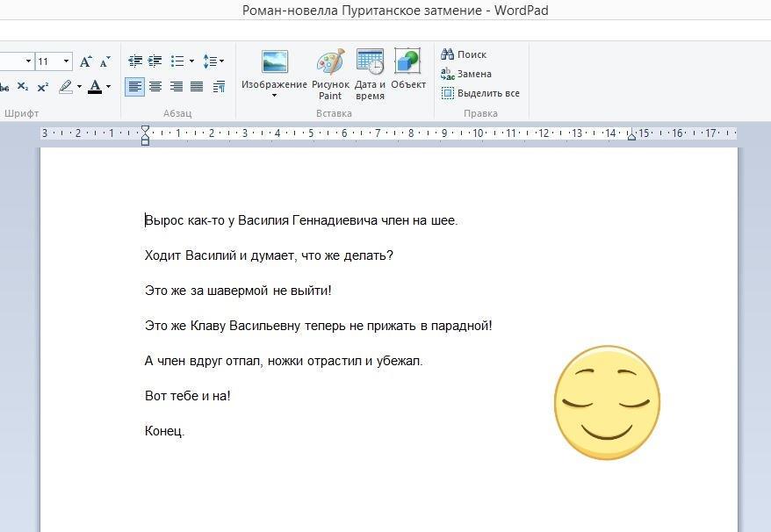Expand the bullet list style dropdown
Image resolution: width=771 pixels, height=532 pixels.
pos(191,61)
